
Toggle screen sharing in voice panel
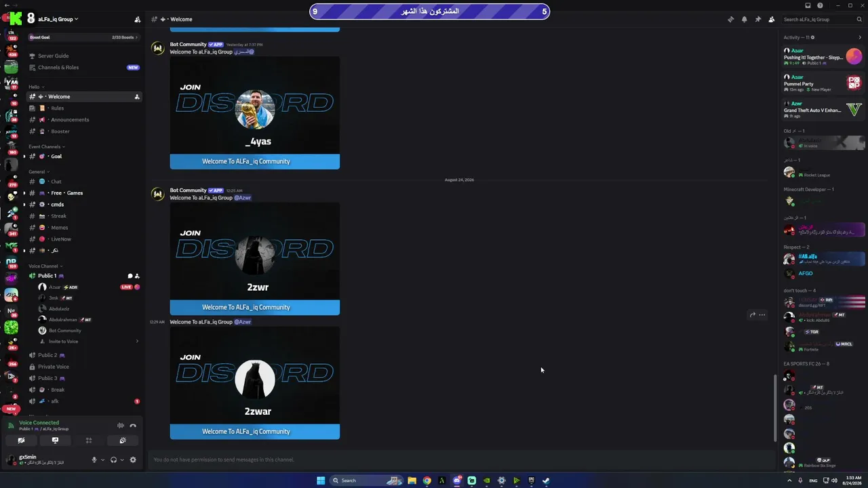click(x=55, y=441)
